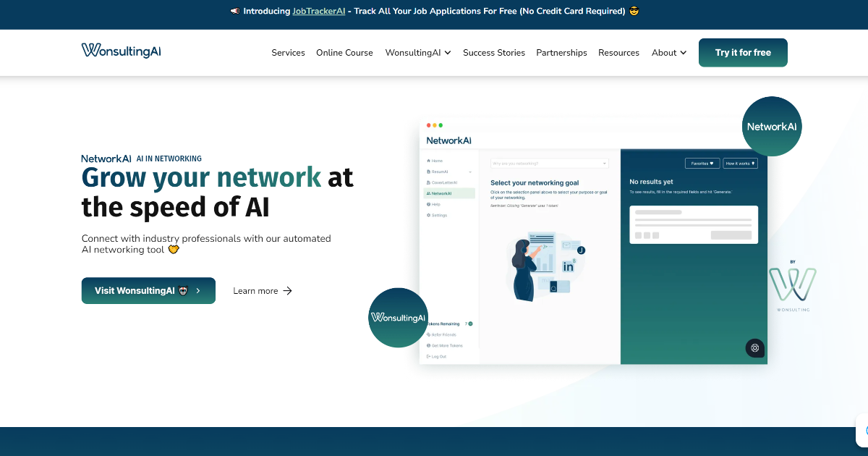Open Get More Tokens in the sidebar
Viewport: 868px width, 456px height.
pyautogui.click(x=447, y=345)
